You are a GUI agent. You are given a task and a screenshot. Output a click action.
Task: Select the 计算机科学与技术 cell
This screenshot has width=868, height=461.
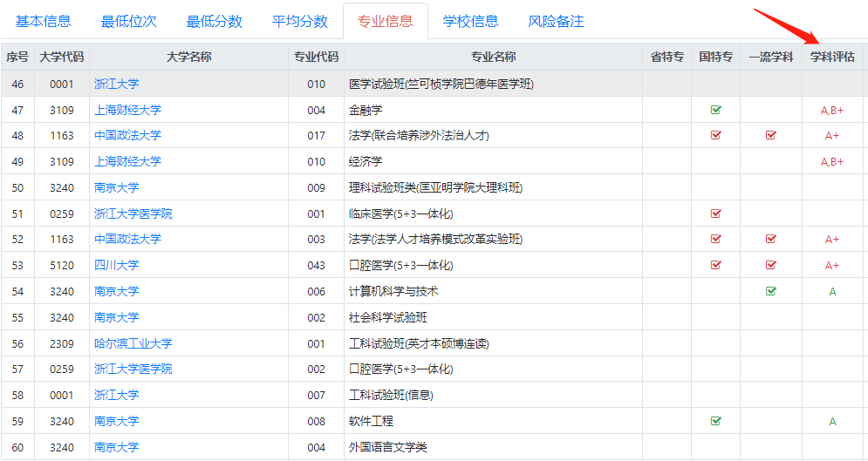[493, 291]
